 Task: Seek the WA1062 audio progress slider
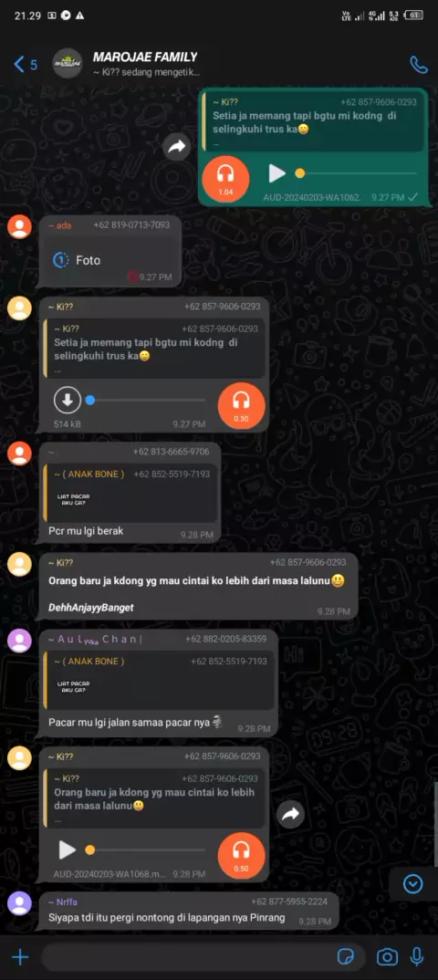356,173
